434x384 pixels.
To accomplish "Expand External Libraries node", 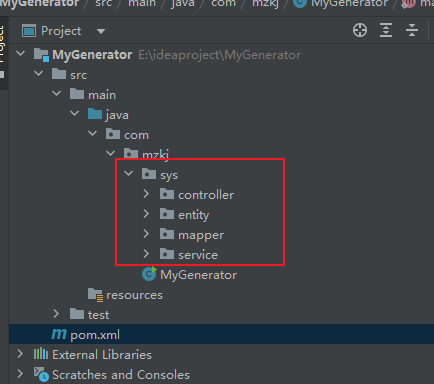I will point(20,354).
